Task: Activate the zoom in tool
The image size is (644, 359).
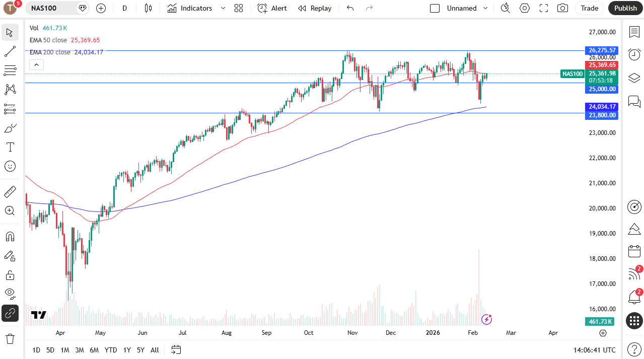Action: click(10, 210)
